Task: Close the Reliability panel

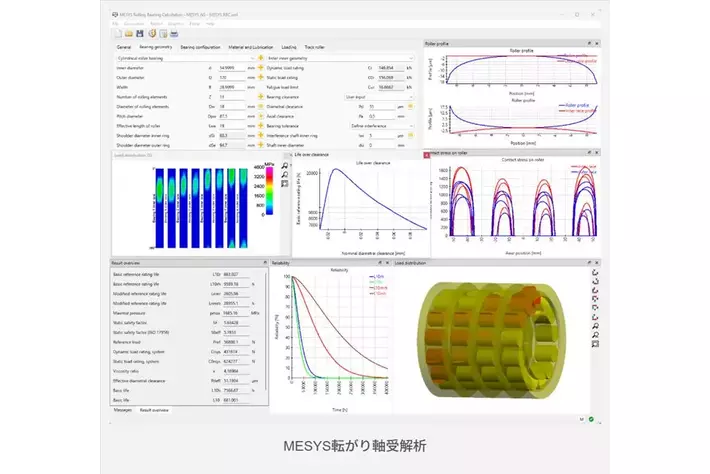Action: tap(387, 263)
